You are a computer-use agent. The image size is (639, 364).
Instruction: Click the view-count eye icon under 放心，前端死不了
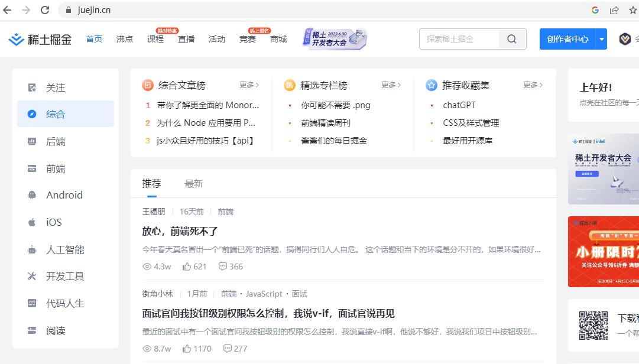click(146, 266)
